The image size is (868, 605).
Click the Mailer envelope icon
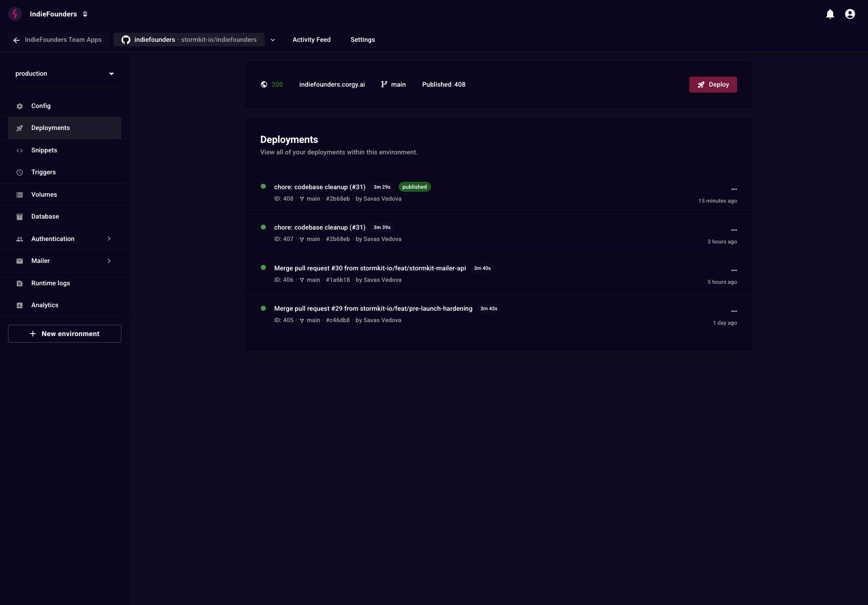pos(20,261)
